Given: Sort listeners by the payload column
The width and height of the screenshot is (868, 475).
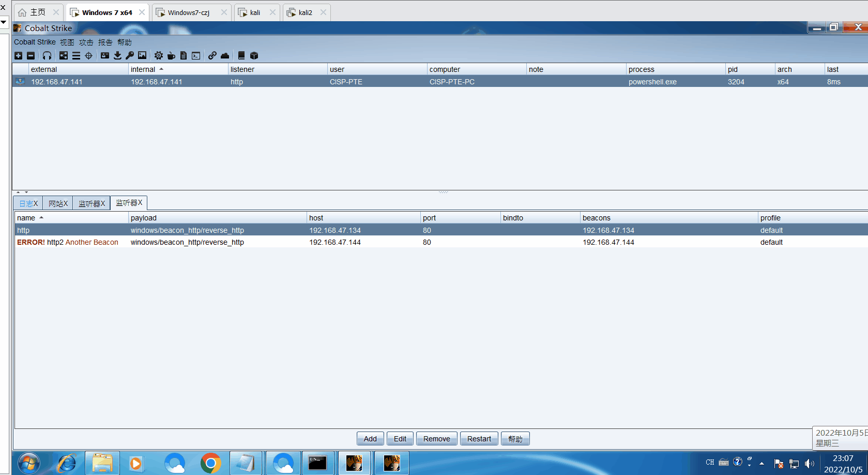Looking at the screenshot, I should [x=218, y=218].
